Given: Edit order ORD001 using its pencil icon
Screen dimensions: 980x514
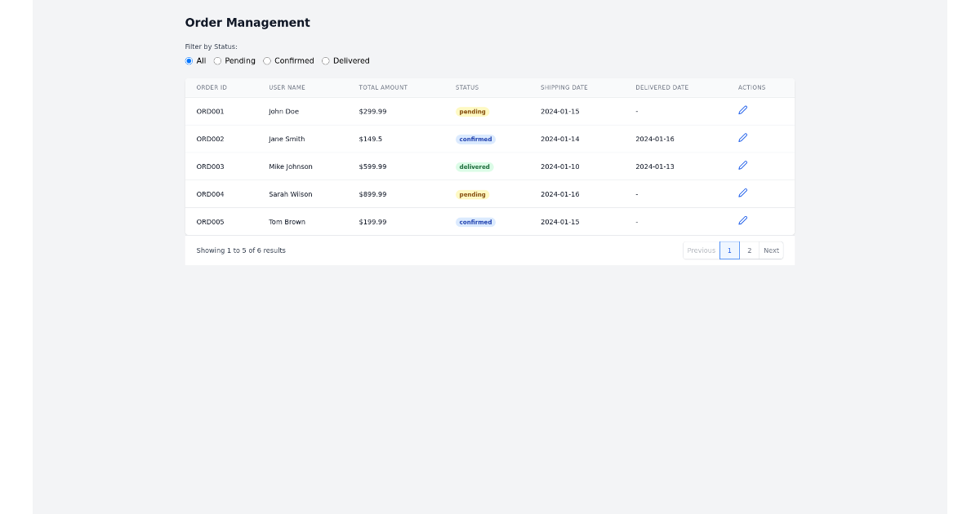Looking at the screenshot, I should (742, 110).
